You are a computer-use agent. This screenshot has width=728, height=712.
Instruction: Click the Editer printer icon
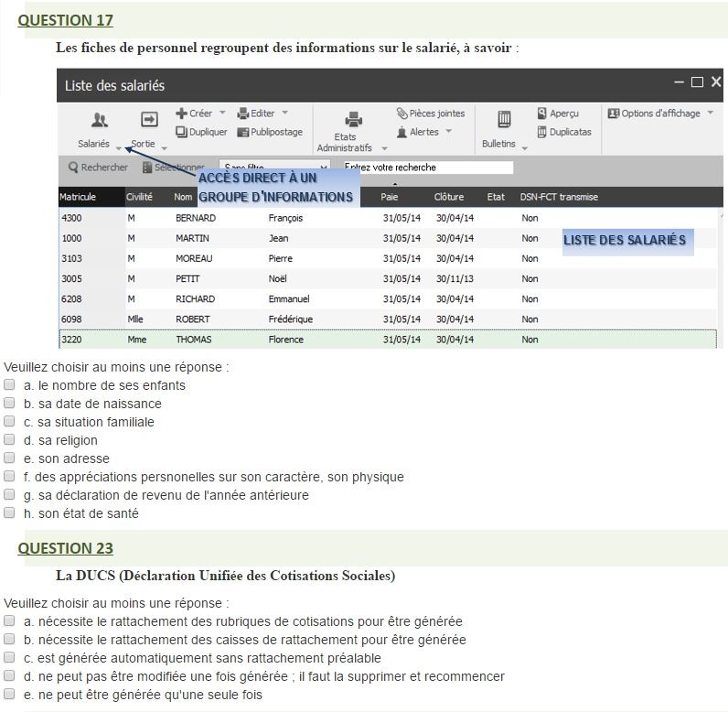click(243, 113)
